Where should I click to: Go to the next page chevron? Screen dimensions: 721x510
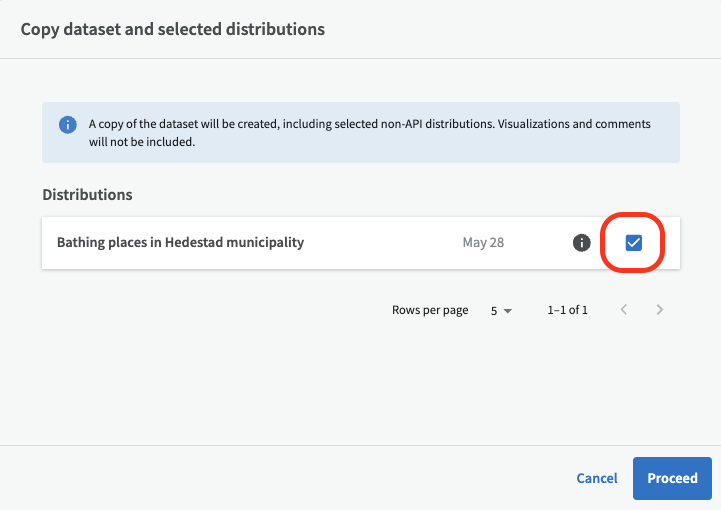pos(660,309)
